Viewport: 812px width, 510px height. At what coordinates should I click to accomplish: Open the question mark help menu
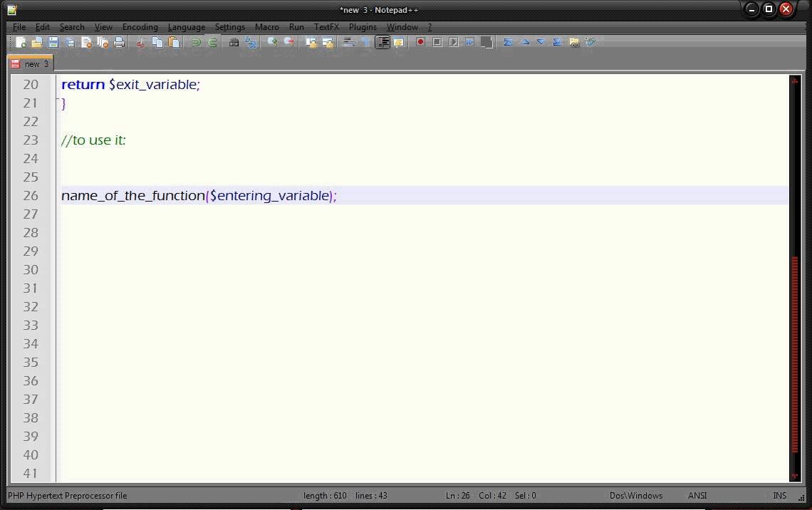coord(430,27)
